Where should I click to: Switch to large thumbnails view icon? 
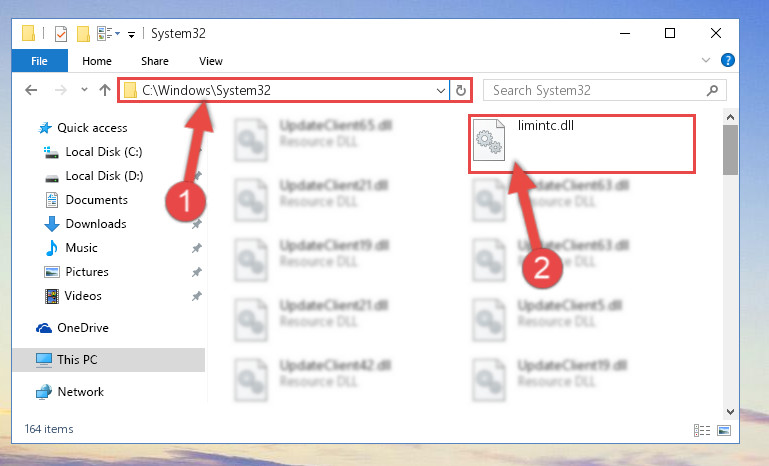[x=724, y=431]
